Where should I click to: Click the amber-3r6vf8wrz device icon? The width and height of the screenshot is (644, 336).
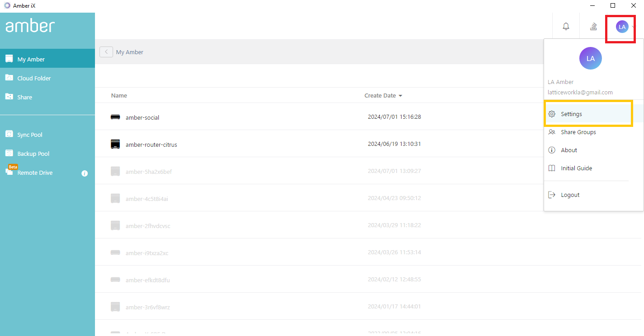pyautogui.click(x=115, y=307)
